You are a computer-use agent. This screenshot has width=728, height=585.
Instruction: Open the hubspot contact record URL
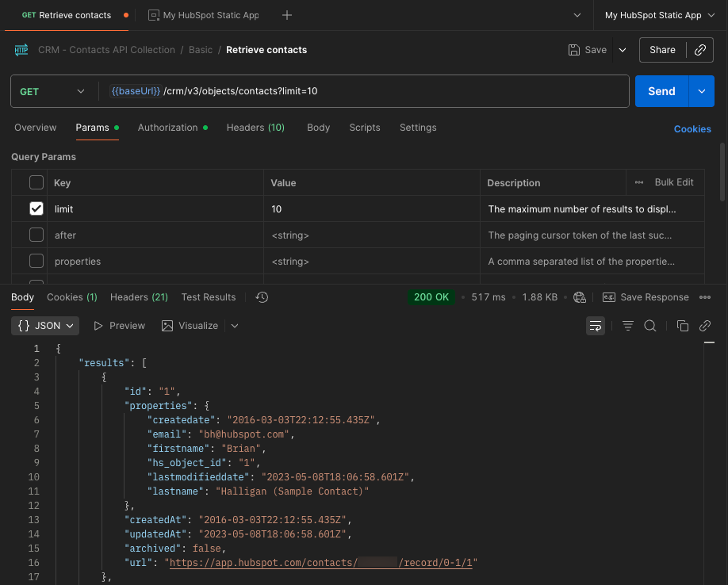click(321, 563)
